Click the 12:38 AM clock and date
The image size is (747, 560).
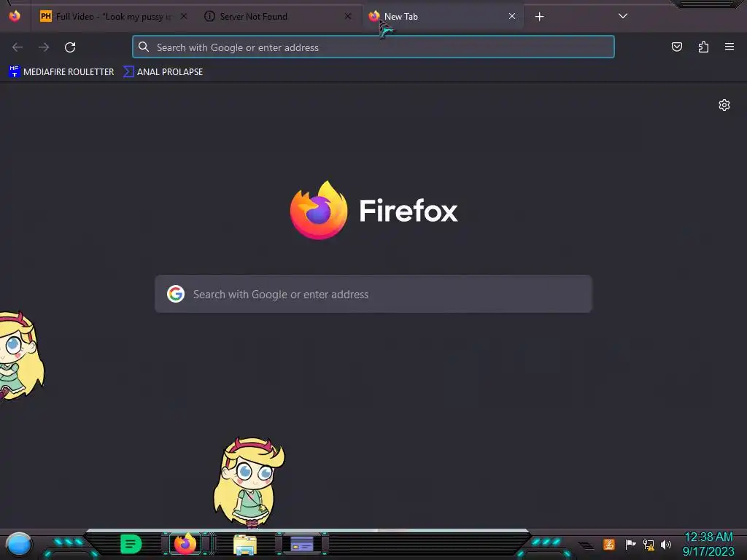tap(708, 544)
